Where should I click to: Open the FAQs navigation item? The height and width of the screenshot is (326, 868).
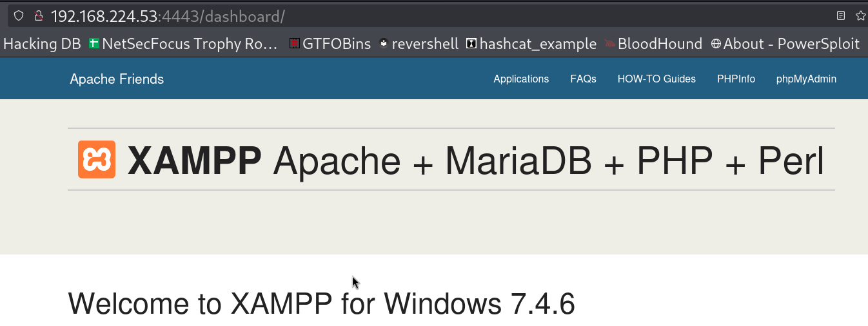point(583,79)
